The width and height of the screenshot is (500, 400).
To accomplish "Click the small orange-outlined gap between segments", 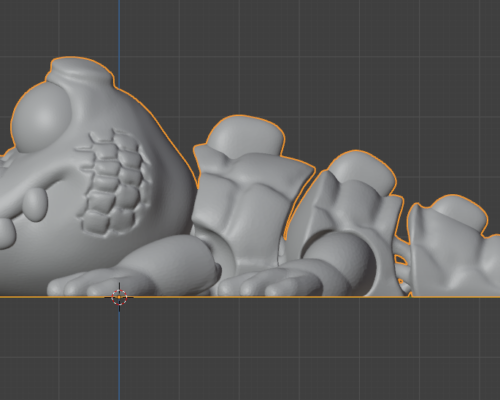I will click(401, 260).
